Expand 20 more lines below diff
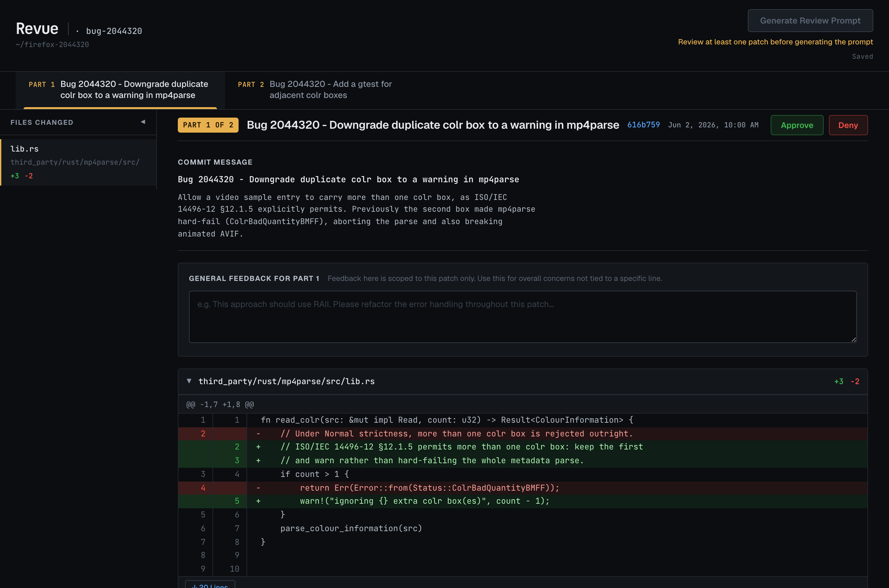 210,585
